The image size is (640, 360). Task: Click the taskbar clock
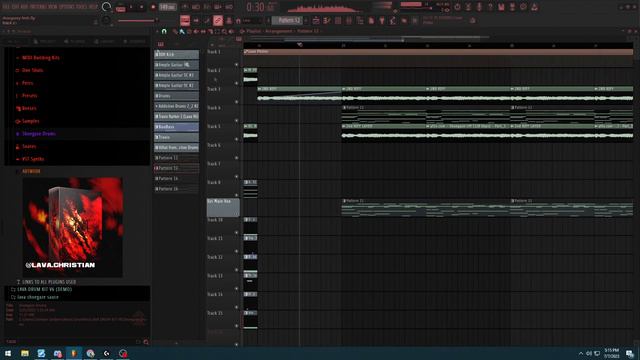[x=611, y=353]
